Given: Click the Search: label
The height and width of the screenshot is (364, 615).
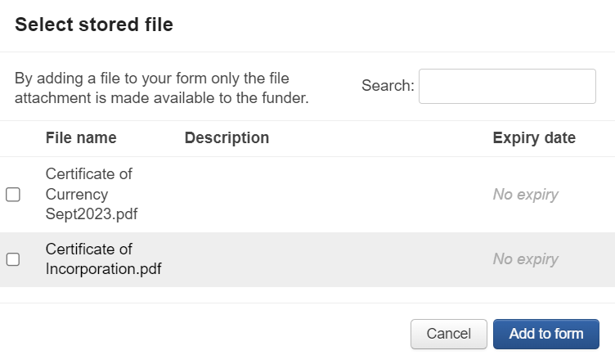Looking at the screenshot, I should (388, 86).
